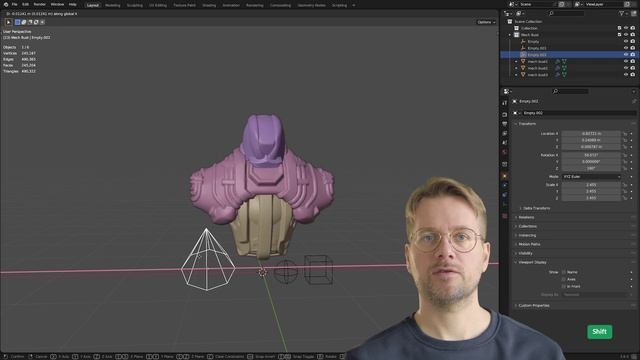Open the rotation Mode XYZ Euler dropdown
Screen dimensions: 640x360
[591, 177]
